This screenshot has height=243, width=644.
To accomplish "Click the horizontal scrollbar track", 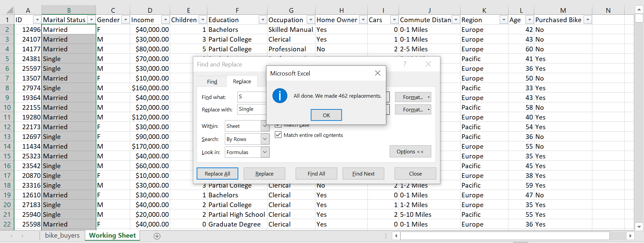I will click(x=618, y=236).
